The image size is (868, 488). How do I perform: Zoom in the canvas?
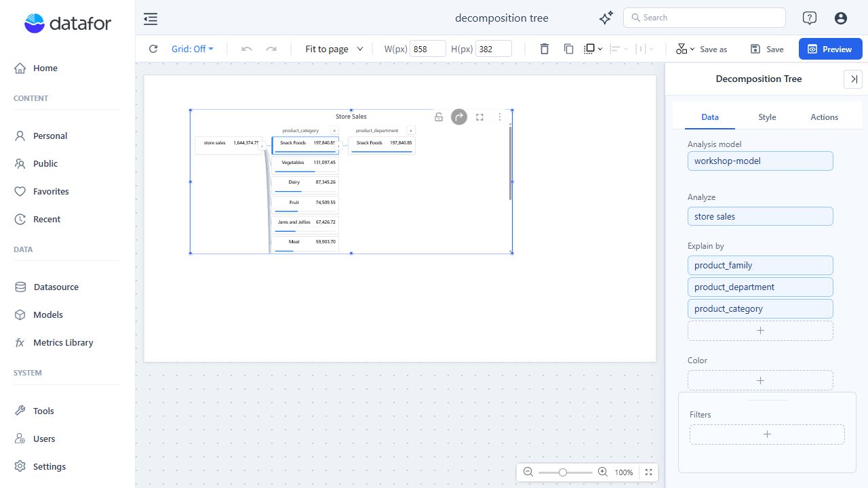tap(602, 472)
